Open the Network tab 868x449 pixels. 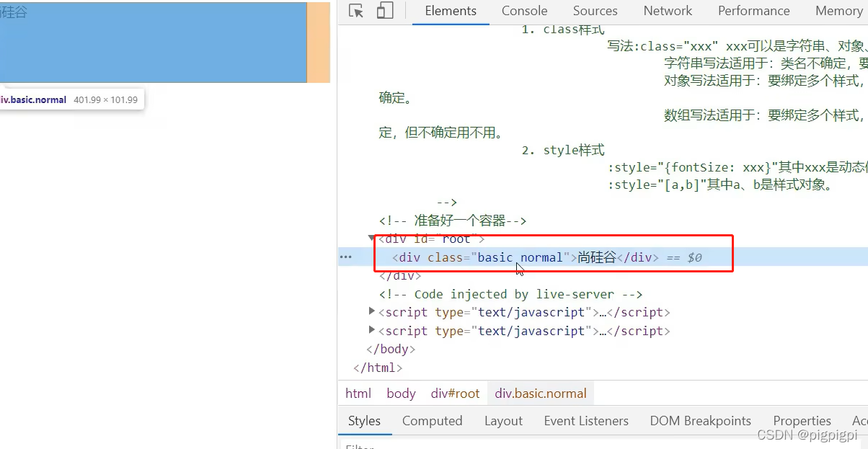pos(668,11)
